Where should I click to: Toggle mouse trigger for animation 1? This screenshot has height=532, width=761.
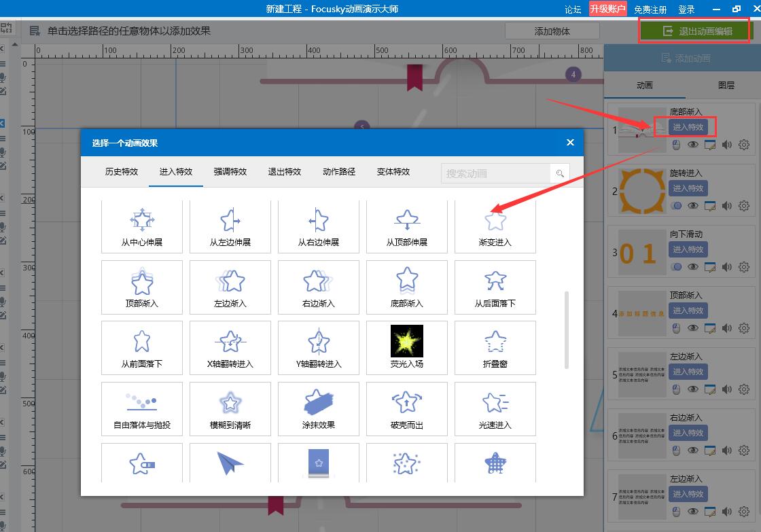pos(676,145)
